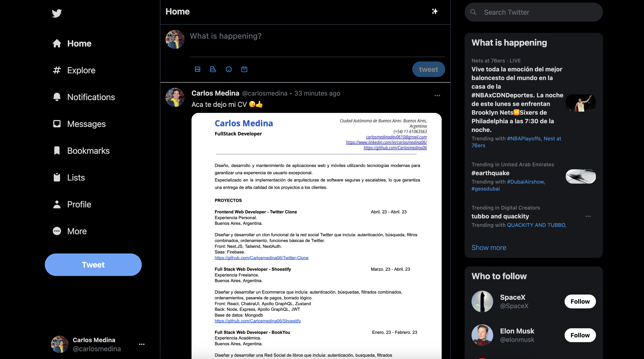
Task: Open Messages via the envelope icon
Action: coord(57,124)
